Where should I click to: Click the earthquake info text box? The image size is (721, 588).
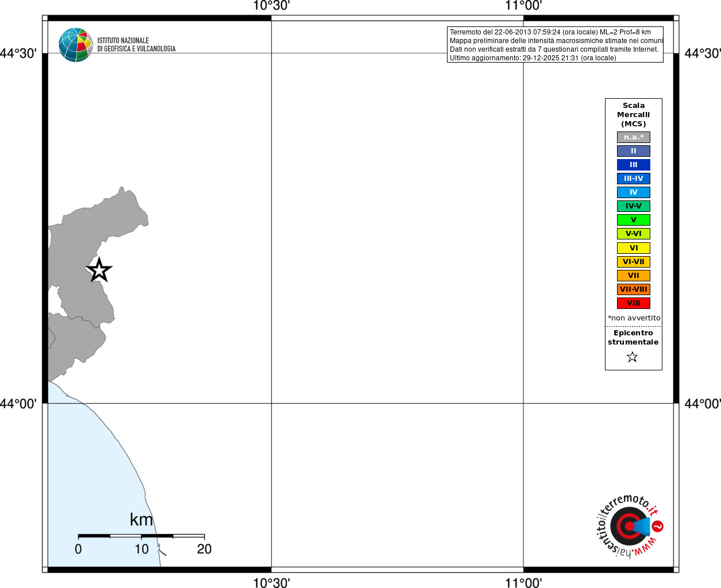(x=555, y=45)
